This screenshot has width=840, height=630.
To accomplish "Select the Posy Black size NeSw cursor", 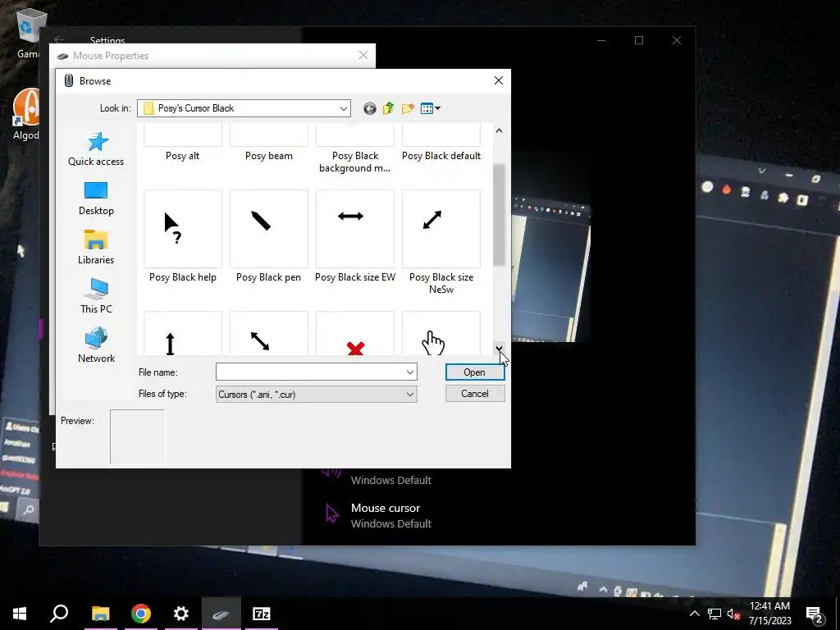I will [441, 229].
